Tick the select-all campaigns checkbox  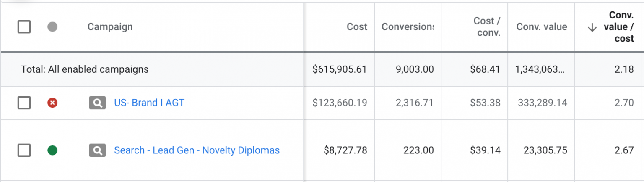(24, 27)
